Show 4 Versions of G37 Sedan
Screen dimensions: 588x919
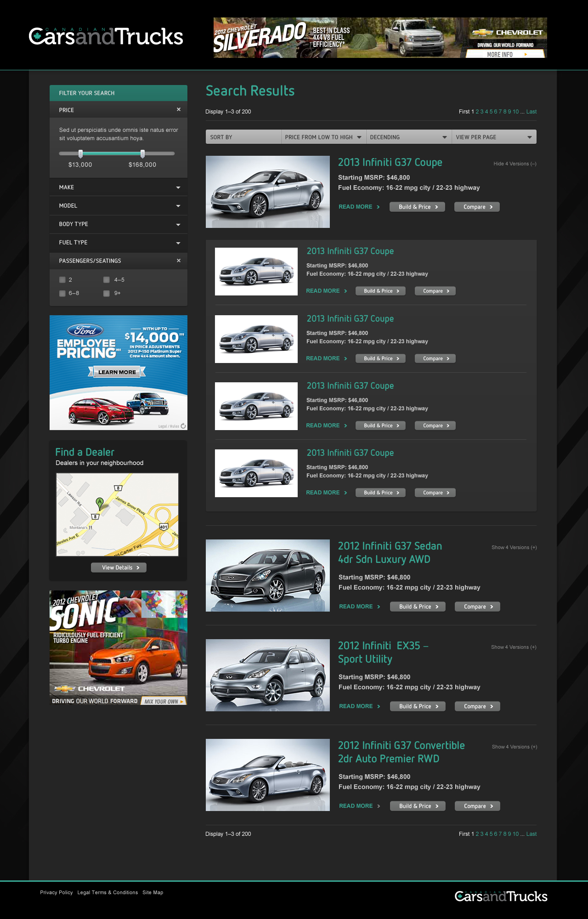[514, 547]
